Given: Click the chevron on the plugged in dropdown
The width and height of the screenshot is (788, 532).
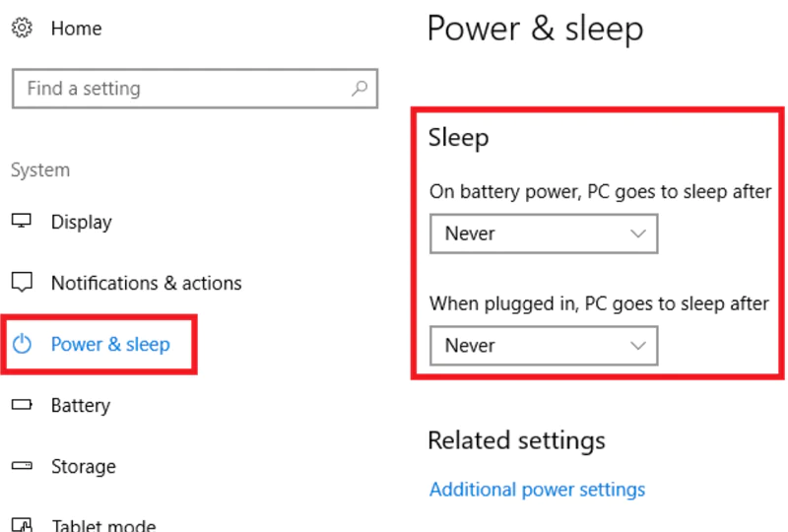Looking at the screenshot, I should click(638, 346).
